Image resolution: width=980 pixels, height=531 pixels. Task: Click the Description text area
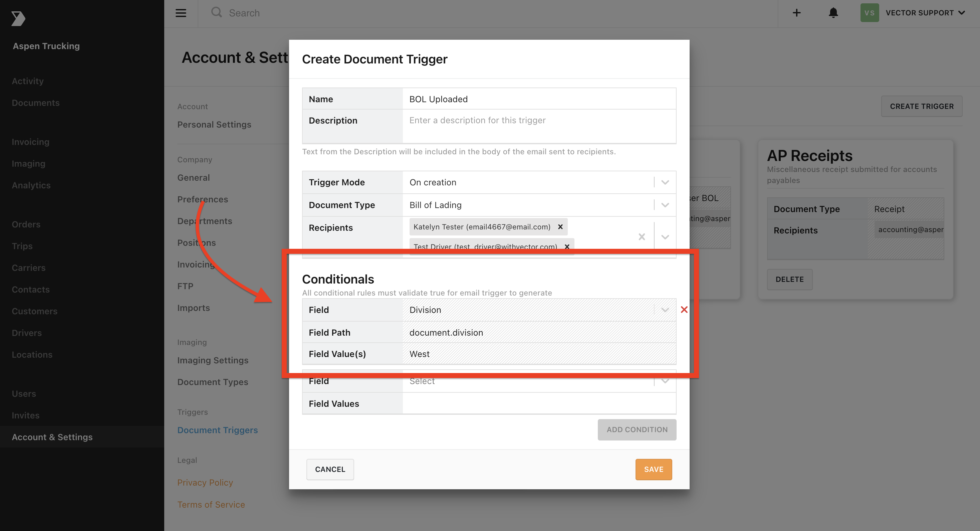click(x=539, y=126)
